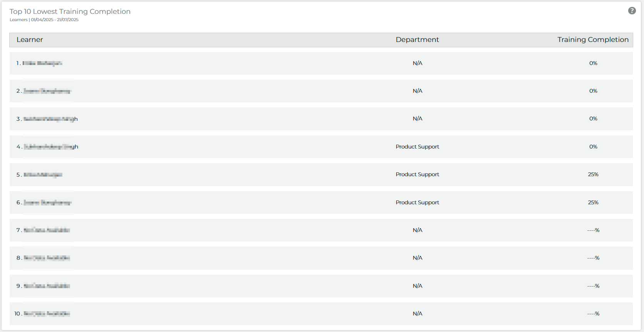Click the learner name in row 3

point(50,119)
